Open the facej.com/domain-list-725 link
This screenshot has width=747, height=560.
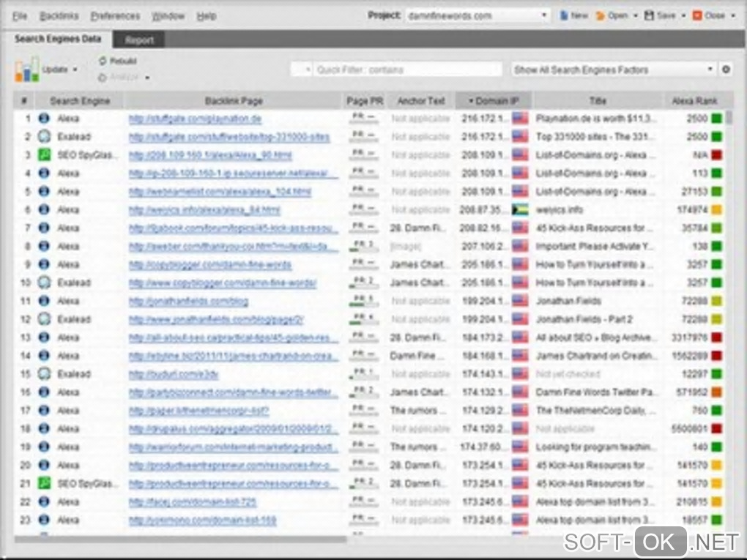coord(193,502)
